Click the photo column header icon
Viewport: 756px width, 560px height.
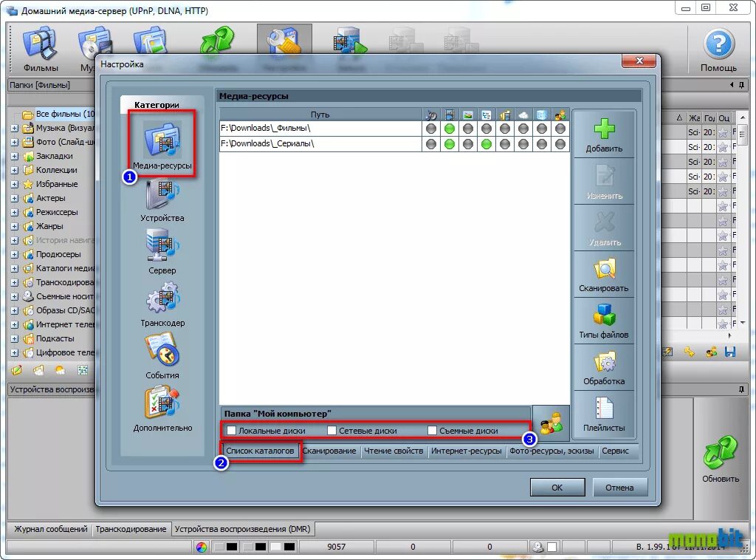click(467, 115)
